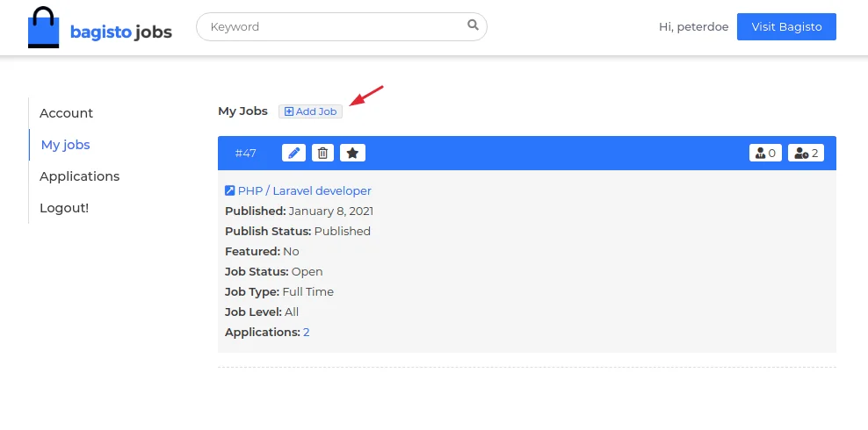This screenshot has height=430, width=868.
Task: Click the Job Level: All line
Action: point(262,312)
